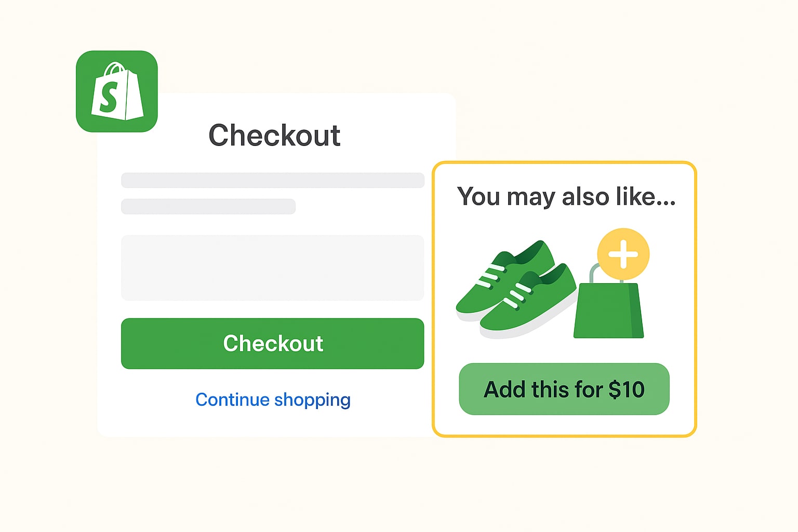Click the Shopify bag logo icon
This screenshot has height=532, width=798.
click(x=117, y=91)
